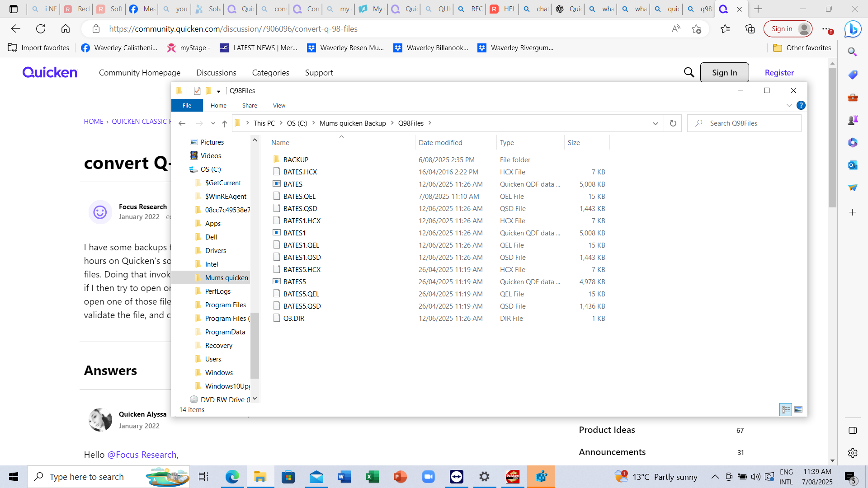Click the @Focus Research mention link
This screenshot has width=868, height=488.
(x=142, y=455)
